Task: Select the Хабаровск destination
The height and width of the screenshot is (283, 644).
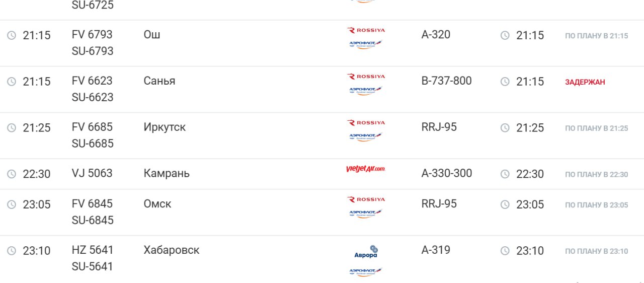Action: pyautogui.click(x=172, y=250)
